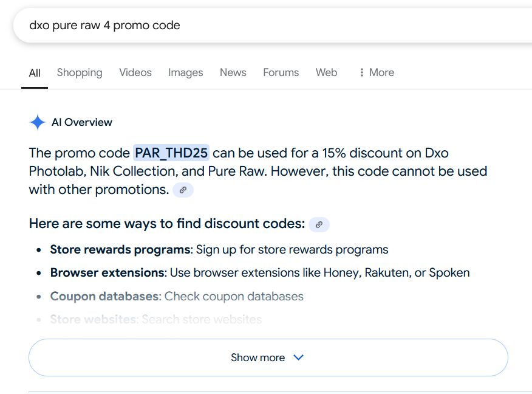Open the Videos tab
The image size is (532, 394).
coord(135,72)
